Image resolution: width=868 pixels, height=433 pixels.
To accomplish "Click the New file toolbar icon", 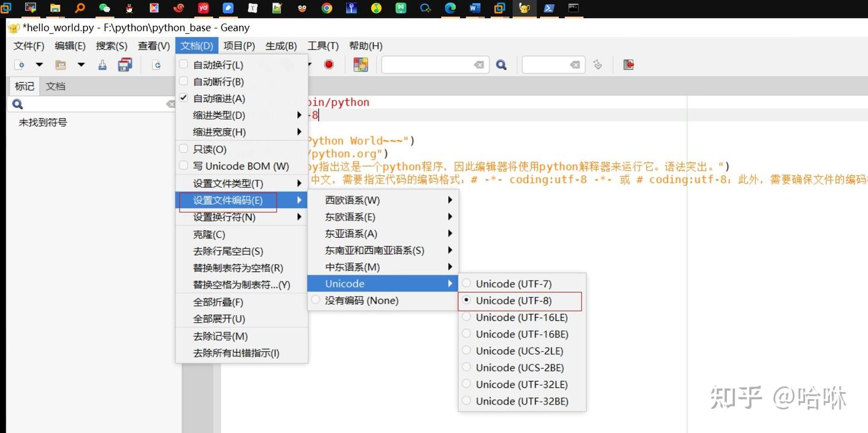I will pos(19,65).
